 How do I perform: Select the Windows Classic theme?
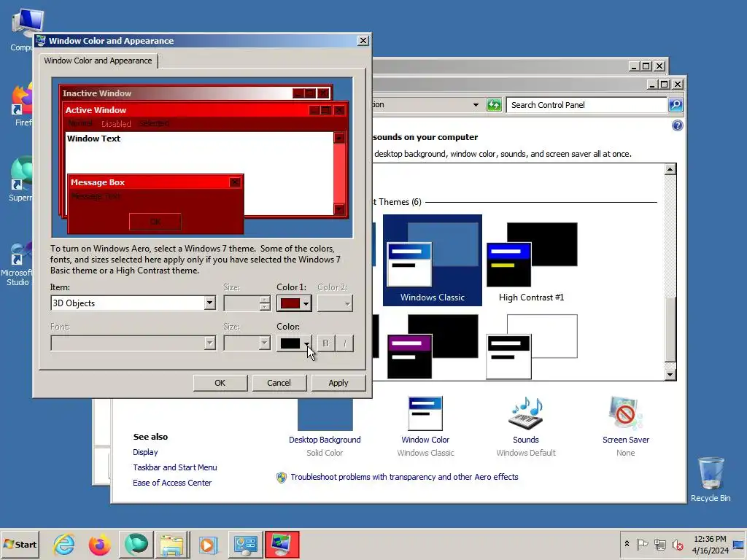432,260
